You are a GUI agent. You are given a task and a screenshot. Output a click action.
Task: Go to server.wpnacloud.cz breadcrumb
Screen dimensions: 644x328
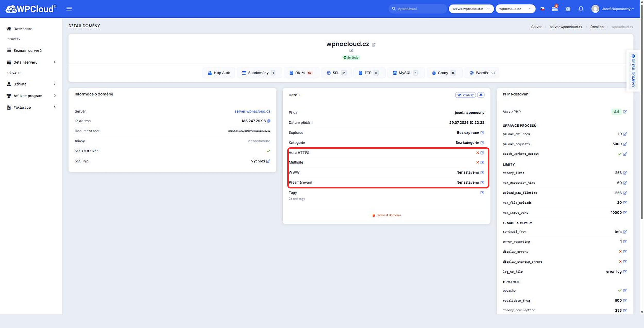point(566,27)
